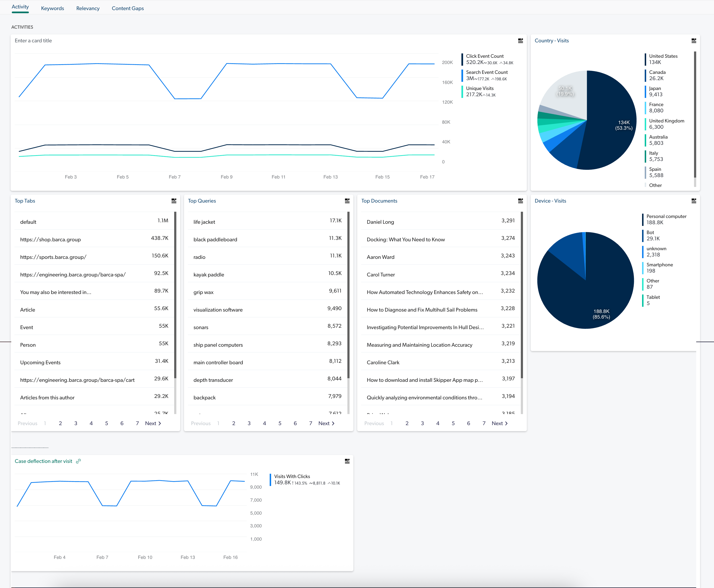The width and height of the screenshot is (714, 588).
Task: Switch to the Keywords tab
Action: click(52, 8)
